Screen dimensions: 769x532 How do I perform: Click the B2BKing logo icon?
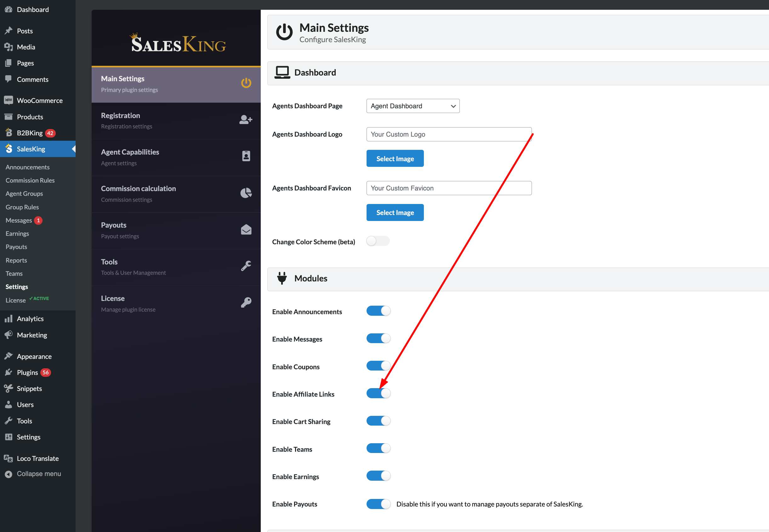8,133
